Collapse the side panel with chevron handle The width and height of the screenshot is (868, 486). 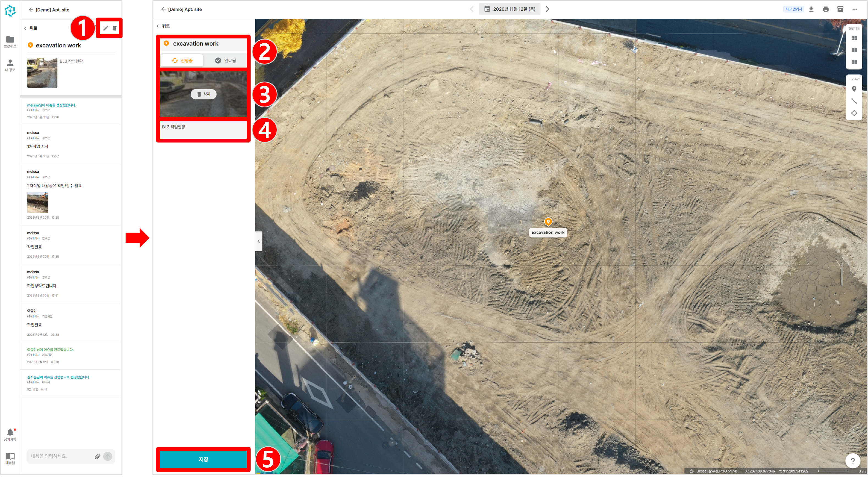(x=259, y=241)
